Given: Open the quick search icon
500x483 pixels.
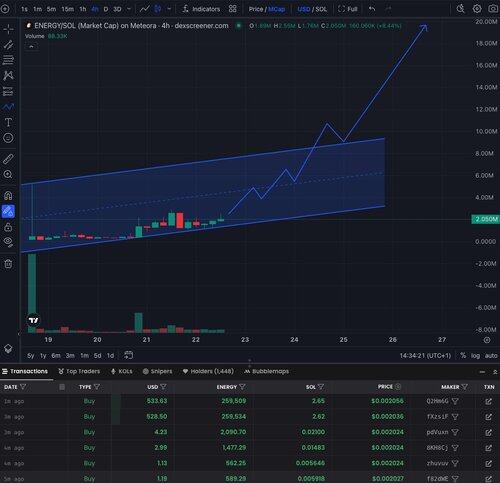Looking at the screenshot, I should point(460,9).
